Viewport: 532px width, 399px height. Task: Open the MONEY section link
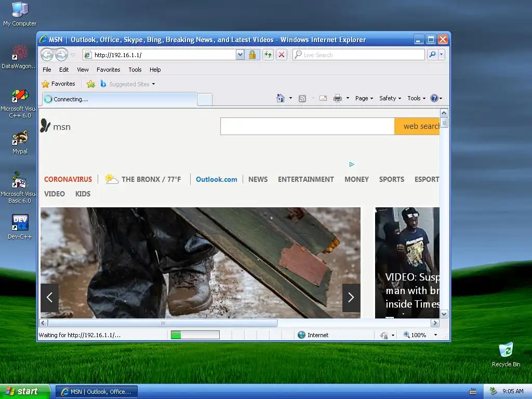(x=356, y=179)
